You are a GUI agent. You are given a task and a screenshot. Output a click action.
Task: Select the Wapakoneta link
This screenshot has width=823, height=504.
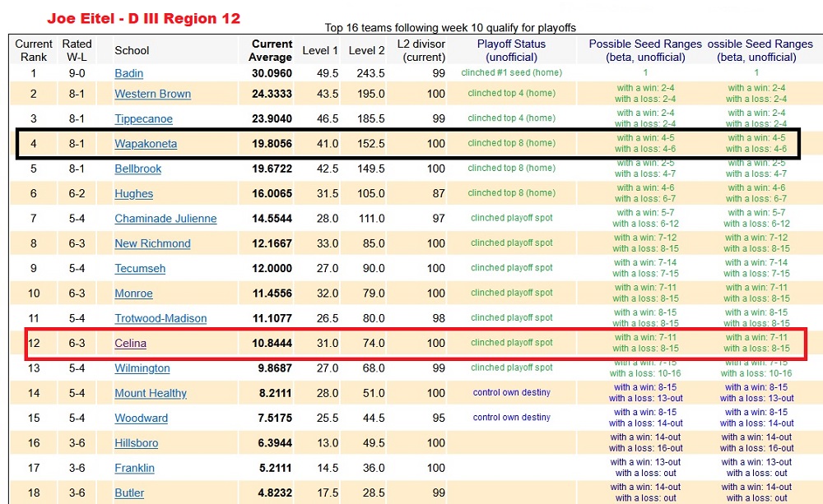point(146,144)
